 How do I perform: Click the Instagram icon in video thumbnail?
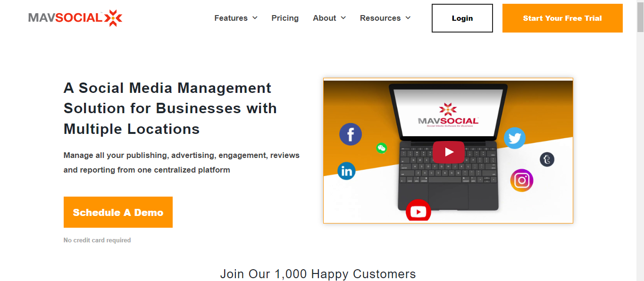point(521,181)
